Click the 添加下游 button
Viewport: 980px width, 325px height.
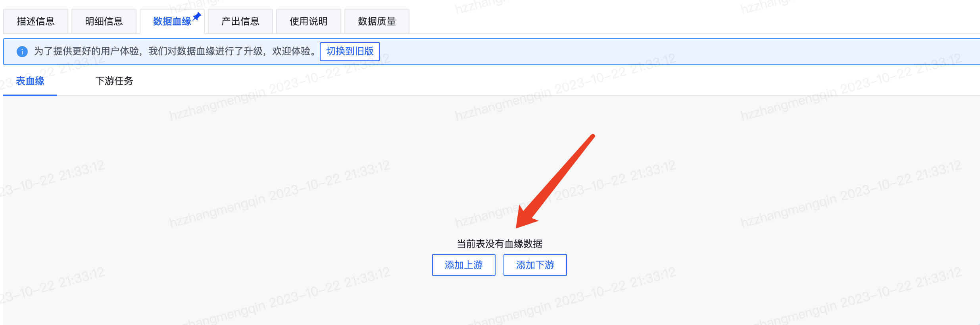[535, 265]
